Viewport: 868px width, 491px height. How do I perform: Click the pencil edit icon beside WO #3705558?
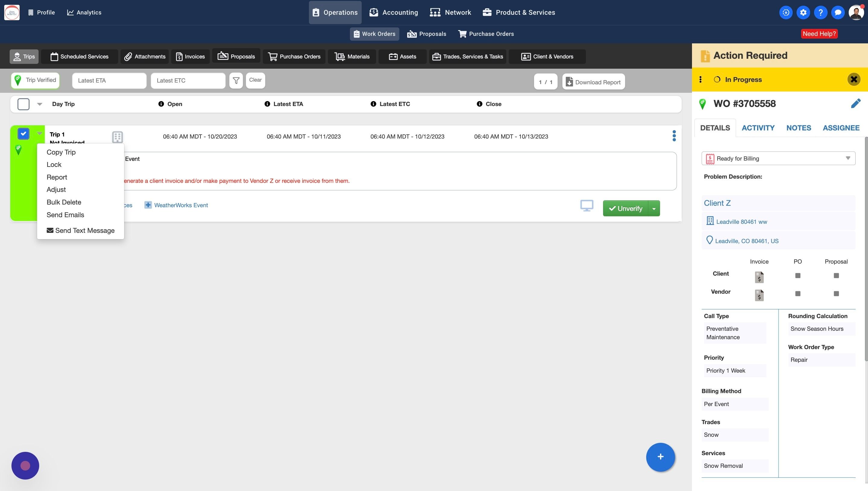855,104
